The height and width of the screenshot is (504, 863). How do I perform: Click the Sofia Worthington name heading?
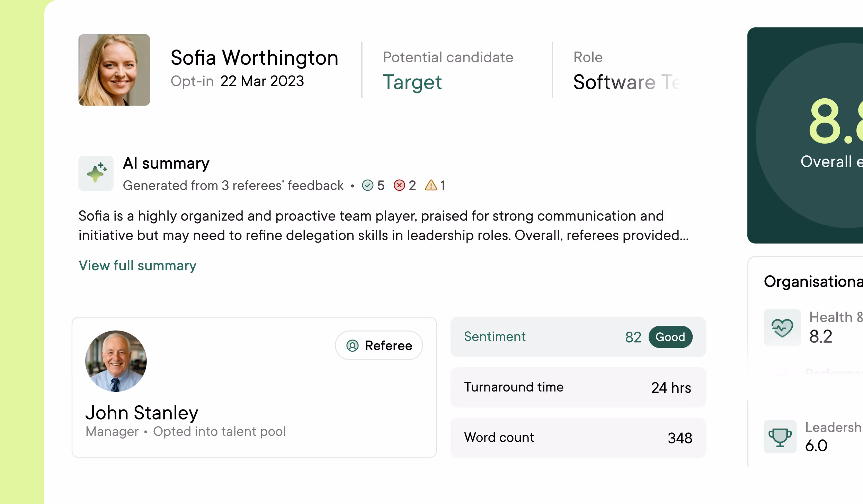point(254,58)
